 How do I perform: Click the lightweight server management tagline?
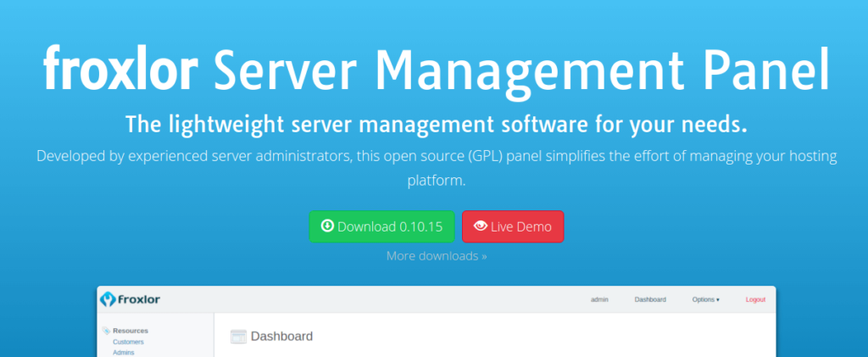point(437,124)
